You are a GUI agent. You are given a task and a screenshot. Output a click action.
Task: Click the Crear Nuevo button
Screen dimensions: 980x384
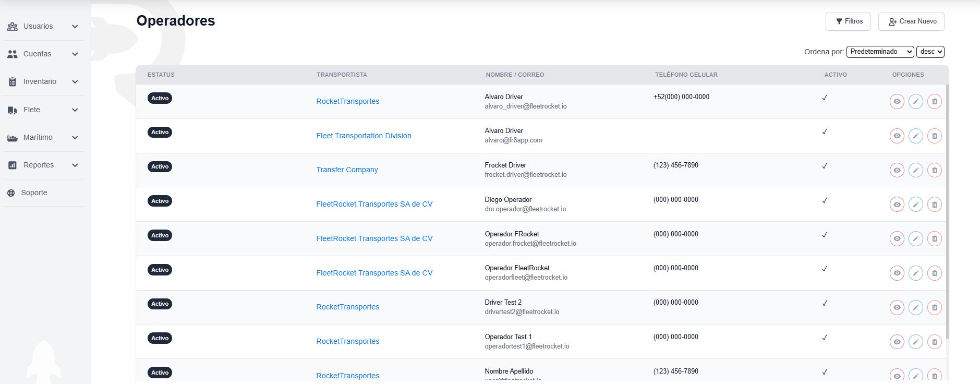click(911, 21)
